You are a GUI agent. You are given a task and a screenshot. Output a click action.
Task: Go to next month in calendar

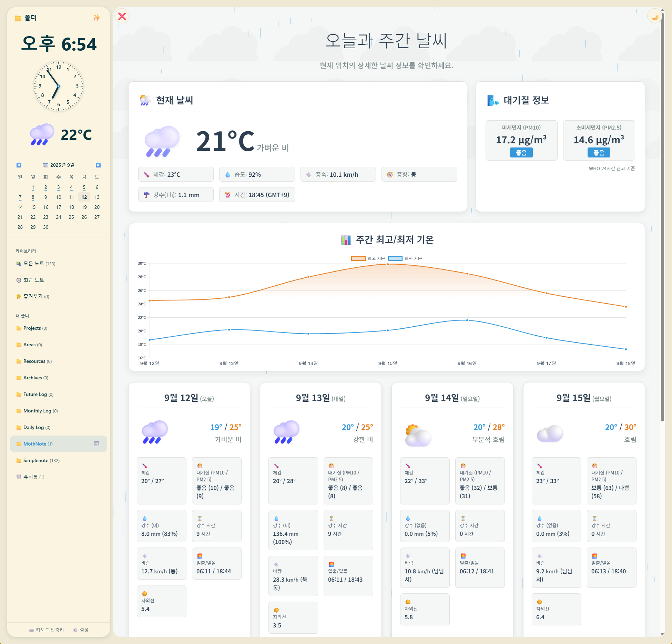pyautogui.click(x=98, y=165)
